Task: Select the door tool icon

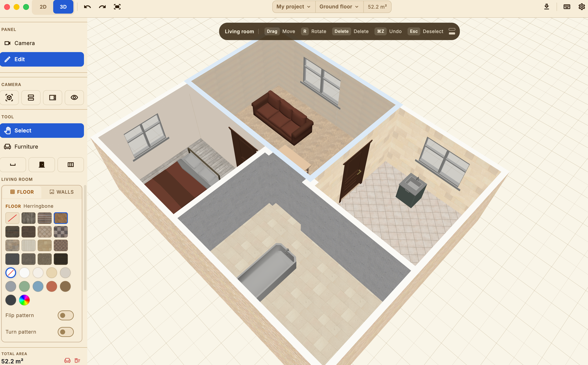Action: pos(42,165)
